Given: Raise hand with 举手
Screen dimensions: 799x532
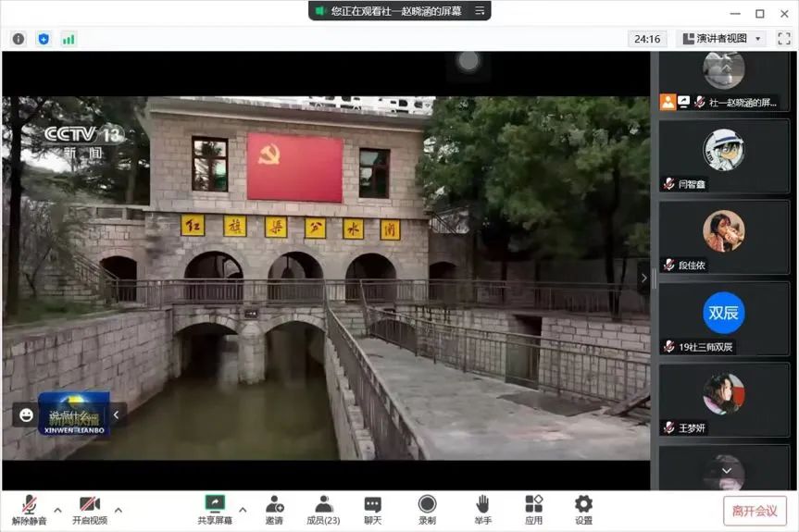Looking at the screenshot, I should click(482, 509).
